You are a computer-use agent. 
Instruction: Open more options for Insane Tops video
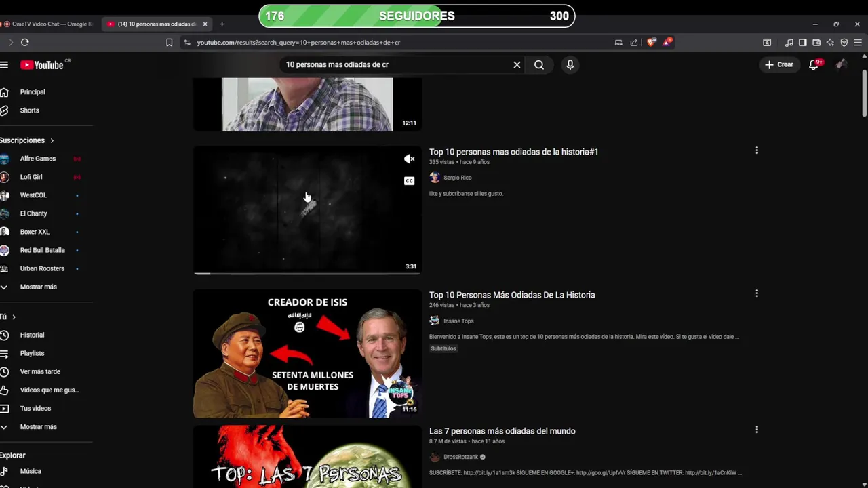click(757, 293)
